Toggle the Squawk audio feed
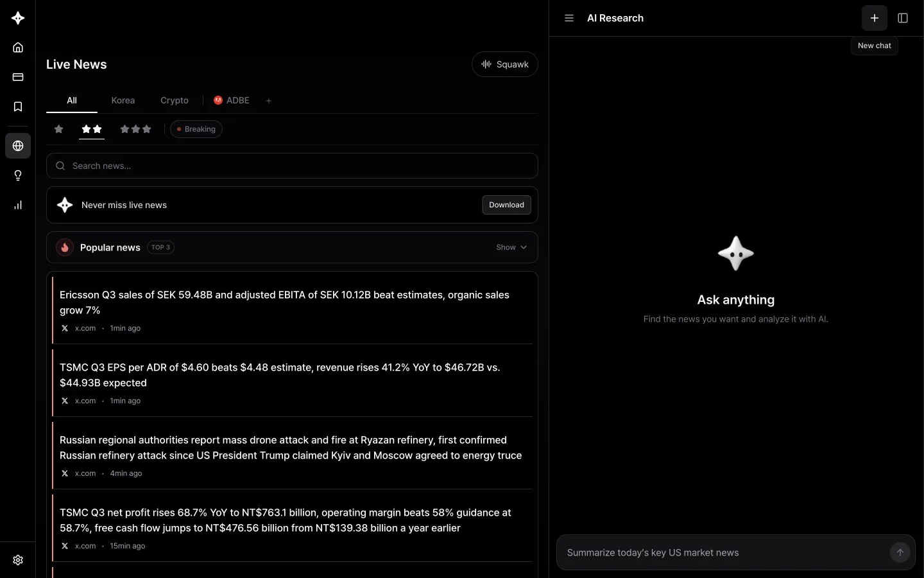924x578 pixels. tap(505, 64)
